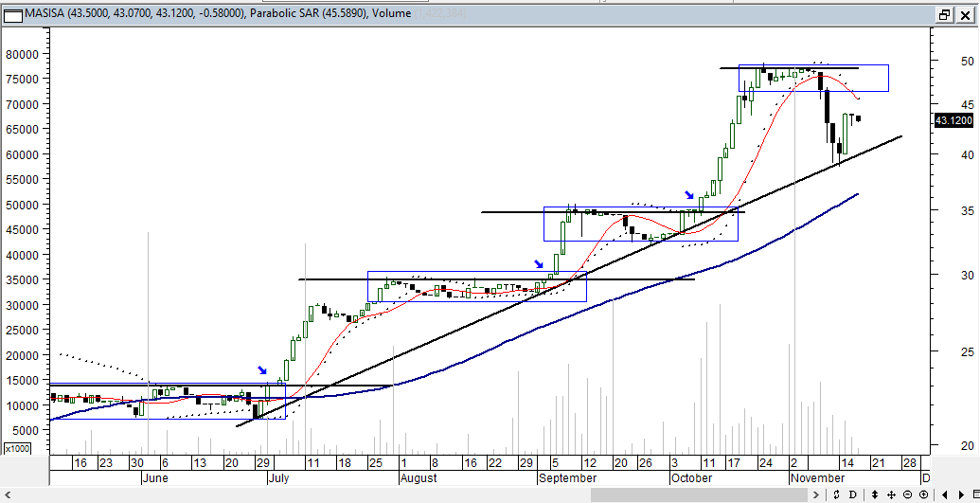Screen dimensions: 980x503
Task: Go to next security with right triangle
Action: 961,494
